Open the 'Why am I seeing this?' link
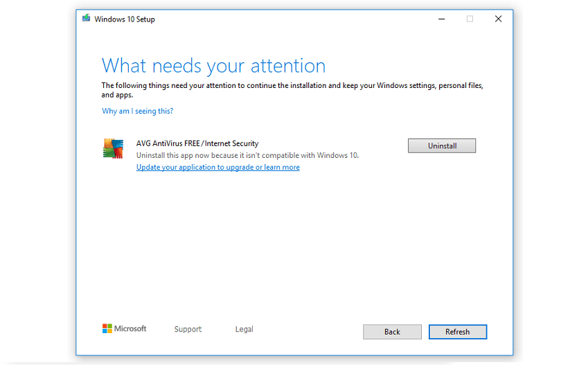Screen dimensions: 588x365 click(137, 111)
